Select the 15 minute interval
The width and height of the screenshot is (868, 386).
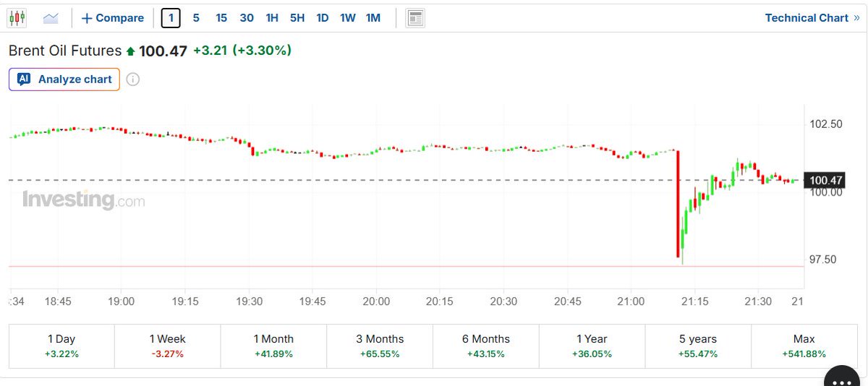click(x=221, y=18)
